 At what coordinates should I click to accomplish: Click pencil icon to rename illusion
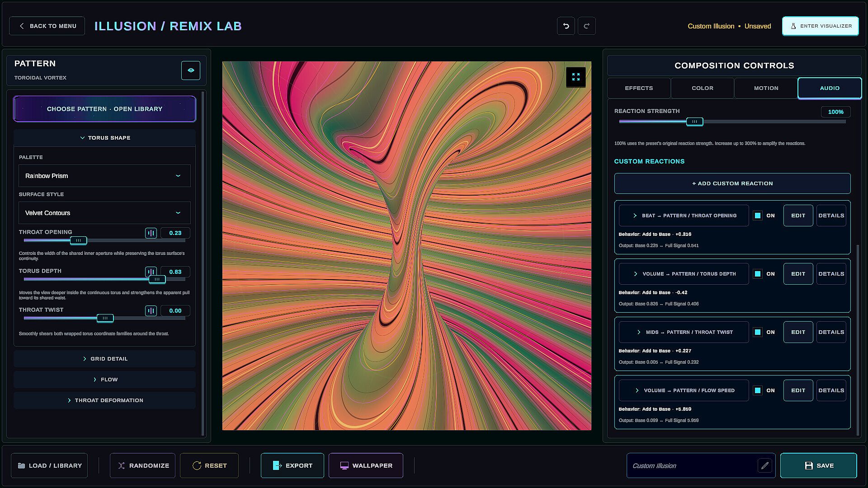764,465
